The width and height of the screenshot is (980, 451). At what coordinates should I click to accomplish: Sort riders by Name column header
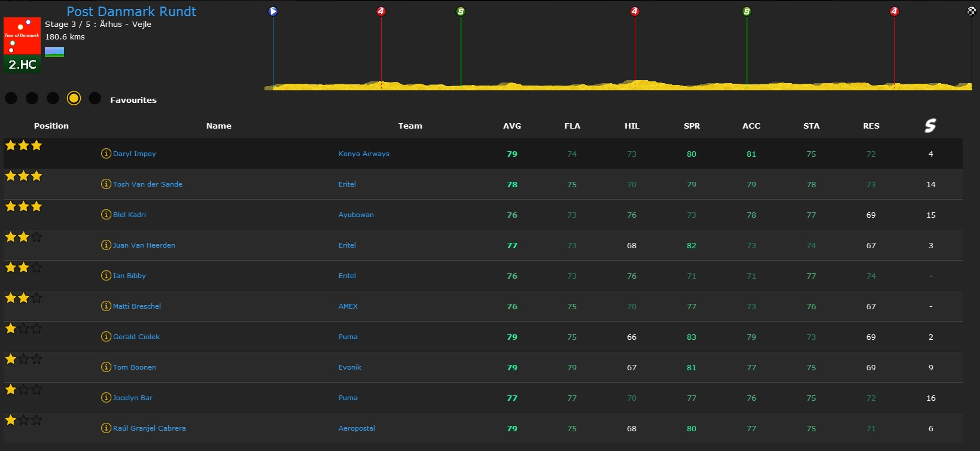pos(219,126)
